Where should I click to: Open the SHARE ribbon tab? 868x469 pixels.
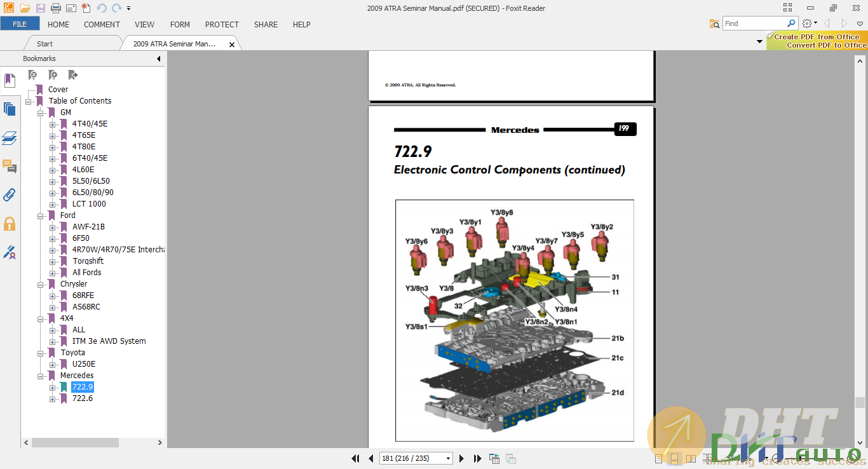(266, 24)
